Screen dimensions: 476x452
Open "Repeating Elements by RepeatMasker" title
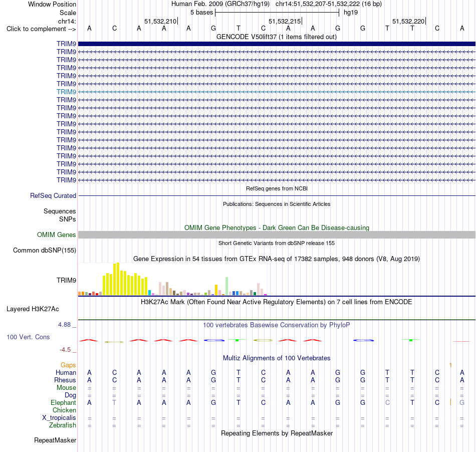(x=277, y=433)
